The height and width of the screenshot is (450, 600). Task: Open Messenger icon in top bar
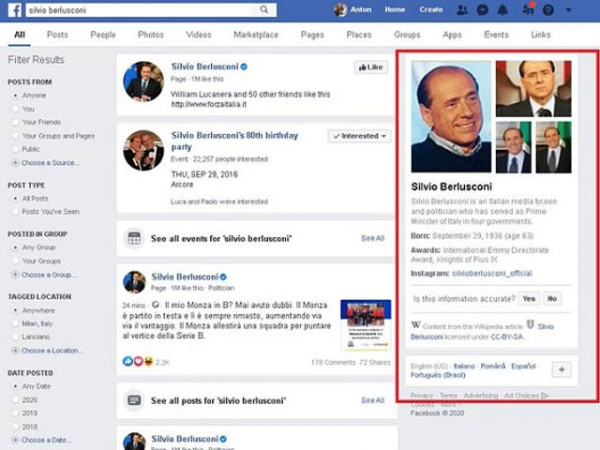click(x=483, y=10)
